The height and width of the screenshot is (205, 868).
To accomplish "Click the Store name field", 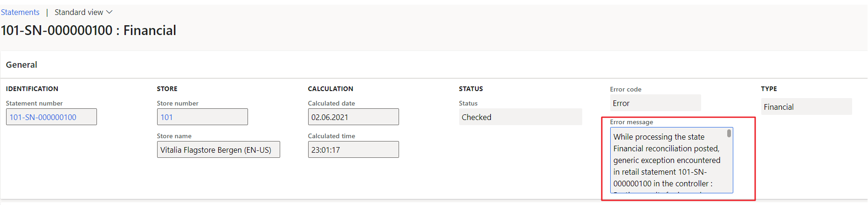I will pos(218,150).
